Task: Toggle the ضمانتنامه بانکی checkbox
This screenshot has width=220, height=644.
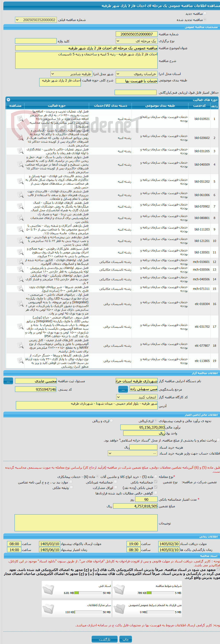Action: coord(155,481)
